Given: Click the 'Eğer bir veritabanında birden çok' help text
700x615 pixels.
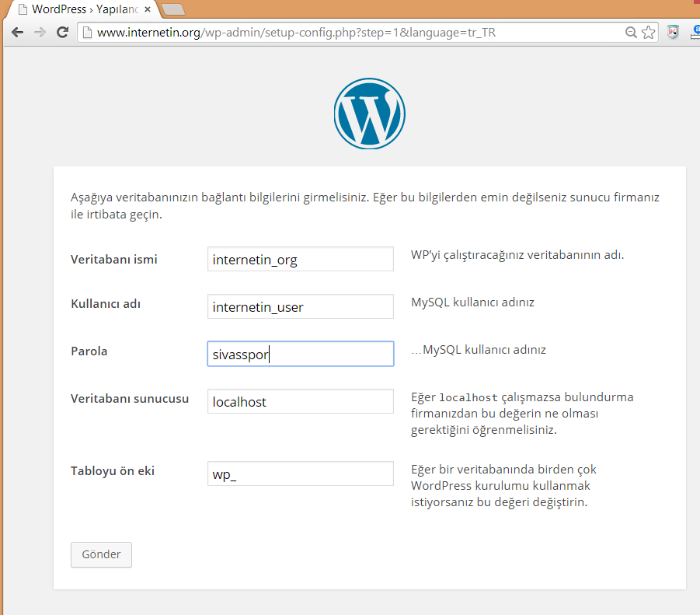Looking at the screenshot, I should coord(503,486).
